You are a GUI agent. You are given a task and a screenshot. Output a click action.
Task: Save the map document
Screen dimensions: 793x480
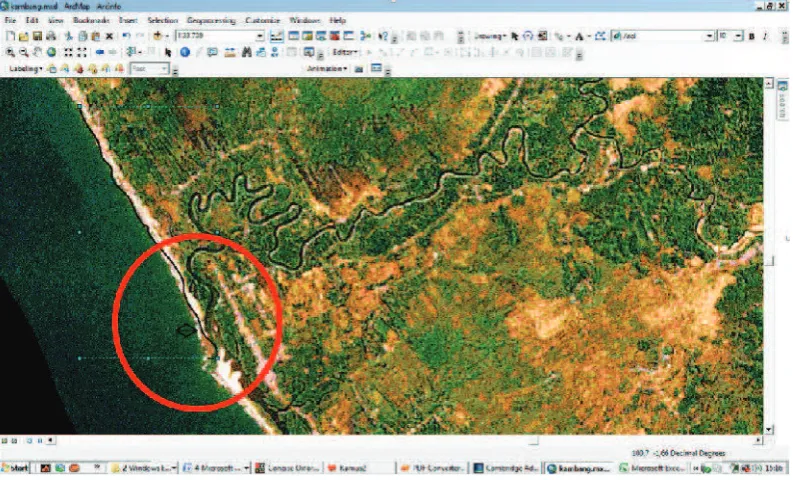(37, 36)
